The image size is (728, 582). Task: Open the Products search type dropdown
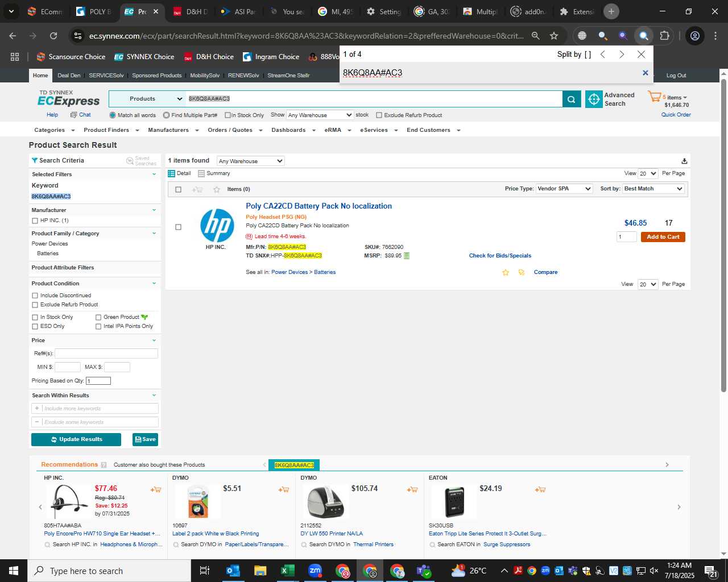[x=147, y=99]
